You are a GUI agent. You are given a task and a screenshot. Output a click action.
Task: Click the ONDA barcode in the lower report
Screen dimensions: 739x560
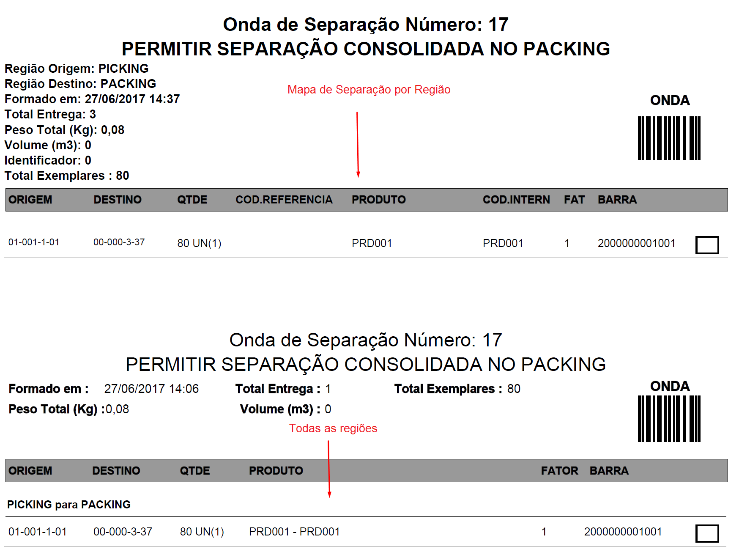669,418
